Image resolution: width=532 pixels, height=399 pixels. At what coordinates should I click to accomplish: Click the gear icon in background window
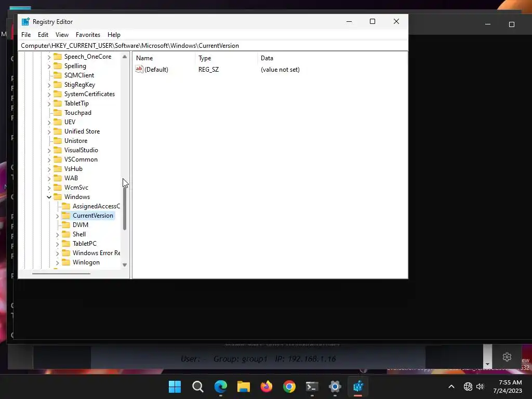(x=507, y=357)
